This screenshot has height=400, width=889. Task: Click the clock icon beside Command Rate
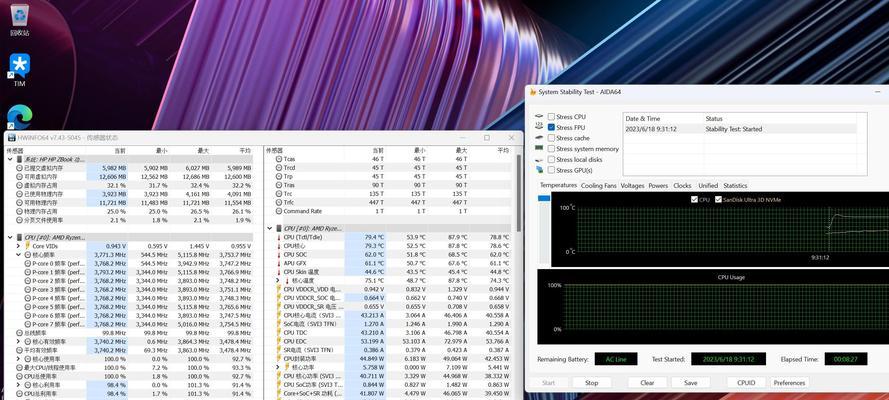[278, 211]
